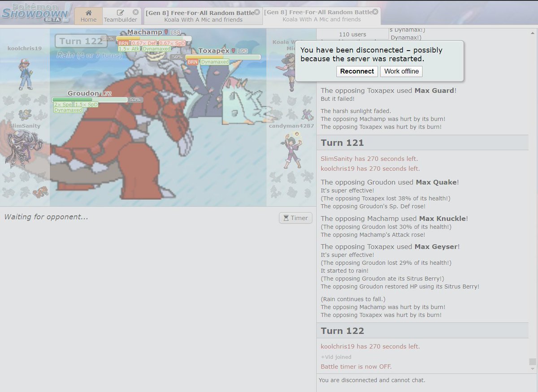Click candyman4287's trainer avatar
Viewport: 538px width, 392px height.
(291, 151)
